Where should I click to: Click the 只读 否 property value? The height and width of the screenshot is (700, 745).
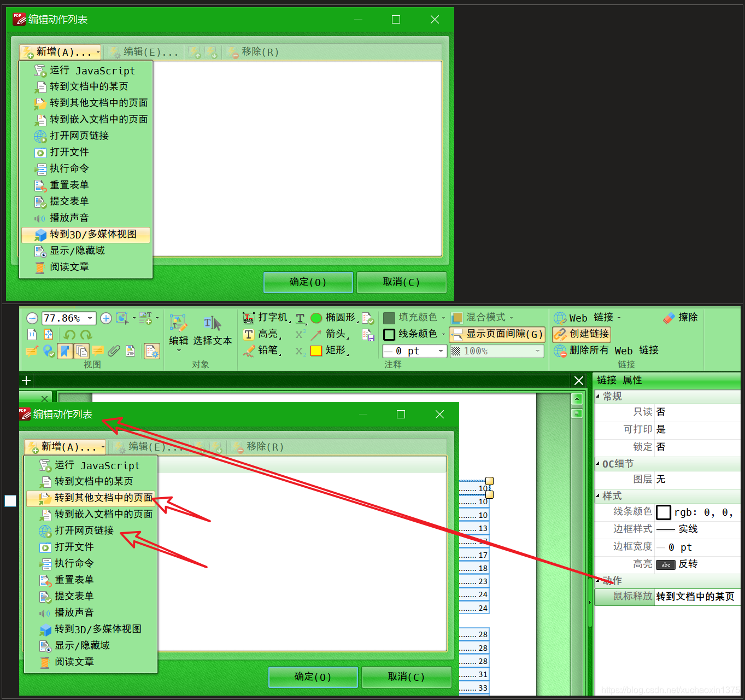[x=697, y=412]
